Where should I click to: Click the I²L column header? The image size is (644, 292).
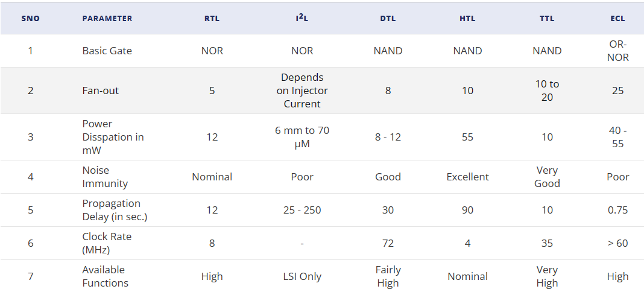click(x=302, y=19)
